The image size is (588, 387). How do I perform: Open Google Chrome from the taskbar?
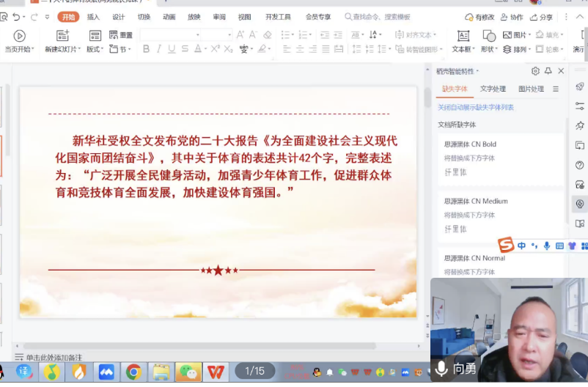point(133,372)
